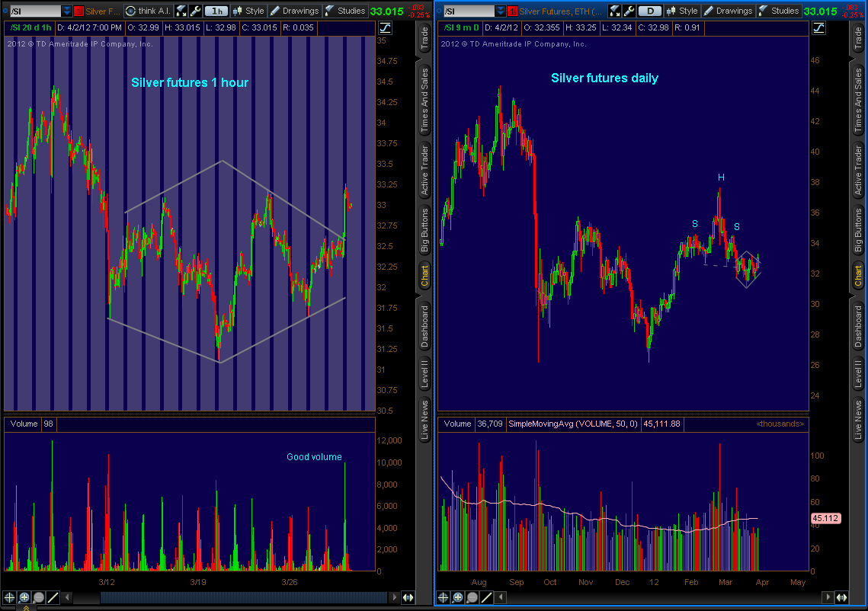Toggle the D timeframe button on right chart

click(x=650, y=11)
